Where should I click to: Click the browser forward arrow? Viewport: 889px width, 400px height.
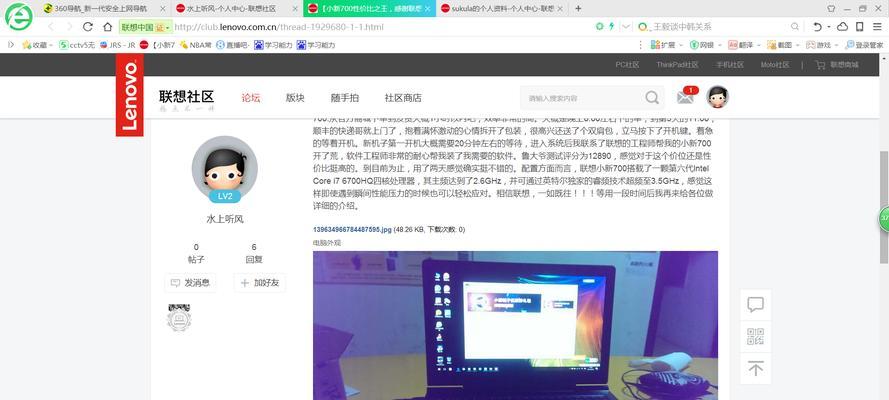click(69, 27)
